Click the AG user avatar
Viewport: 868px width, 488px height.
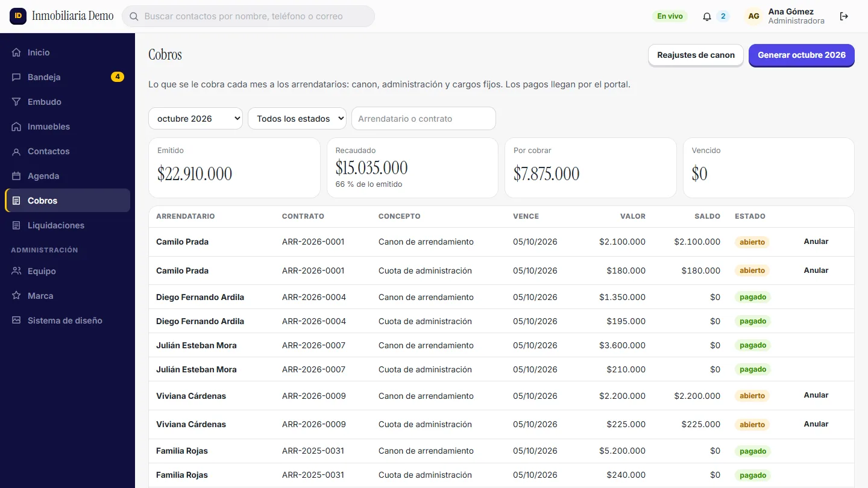tap(753, 16)
